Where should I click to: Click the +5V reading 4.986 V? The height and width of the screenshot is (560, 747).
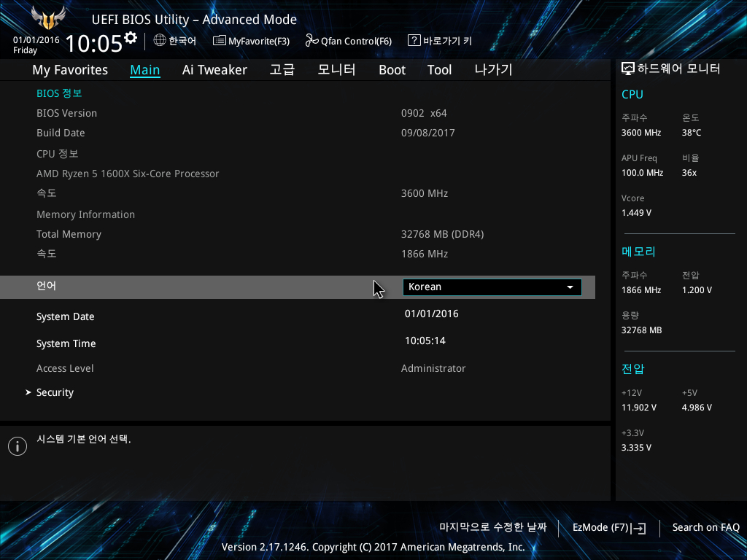(697, 408)
